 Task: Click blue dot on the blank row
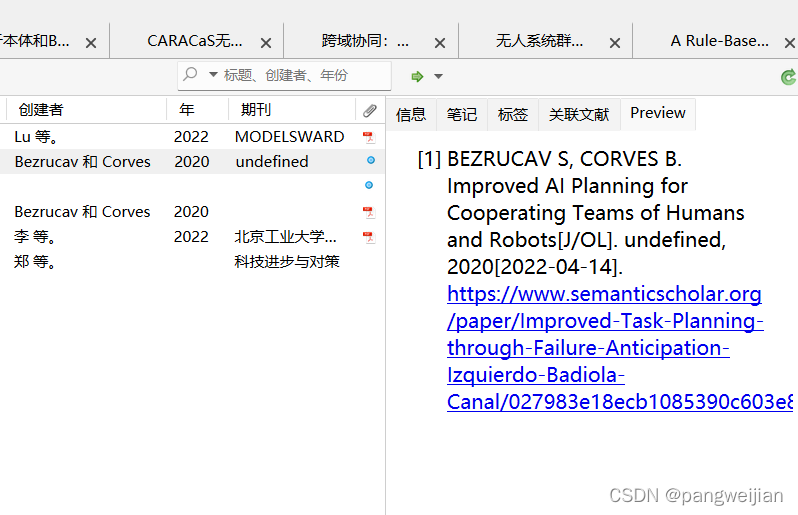click(369, 185)
